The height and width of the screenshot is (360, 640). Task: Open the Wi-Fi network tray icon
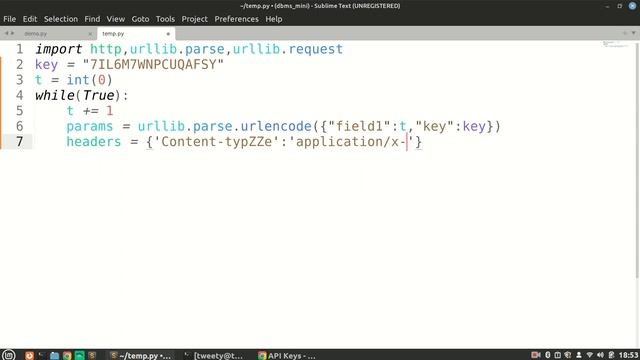pyautogui.click(x=589, y=355)
